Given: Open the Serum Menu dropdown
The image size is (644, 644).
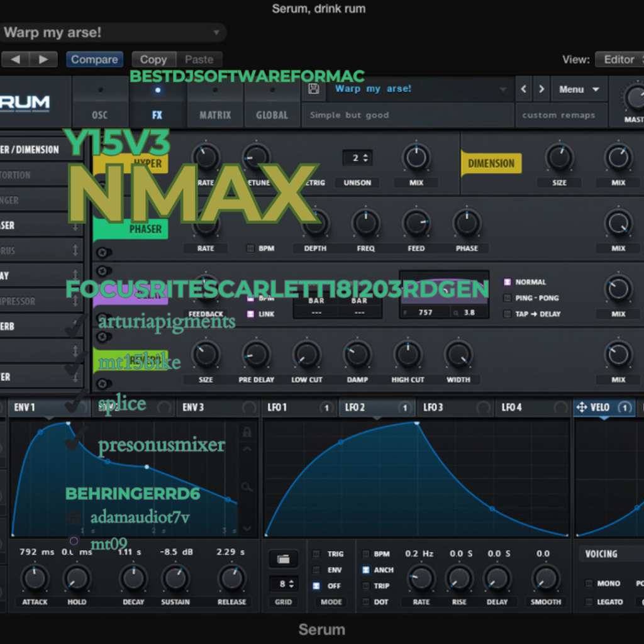Looking at the screenshot, I should [579, 89].
